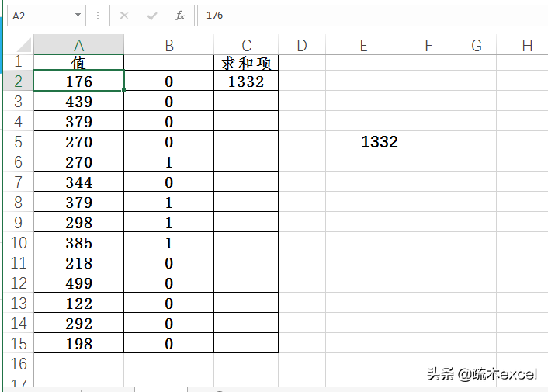This screenshot has width=548, height=392.
Task: Select row 2 header
Action: point(18,81)
